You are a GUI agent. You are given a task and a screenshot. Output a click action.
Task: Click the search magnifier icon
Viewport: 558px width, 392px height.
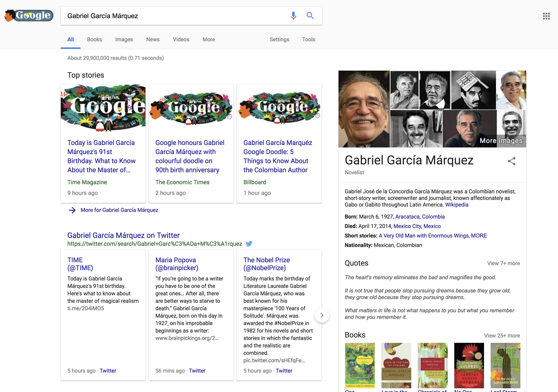point(310,15)
